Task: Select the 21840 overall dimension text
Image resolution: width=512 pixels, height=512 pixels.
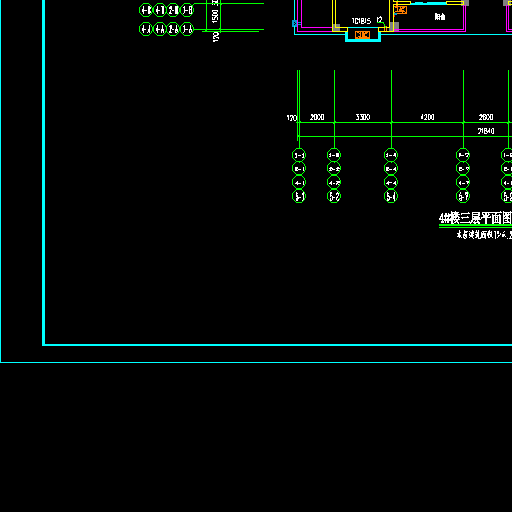Action: (486, 131)
